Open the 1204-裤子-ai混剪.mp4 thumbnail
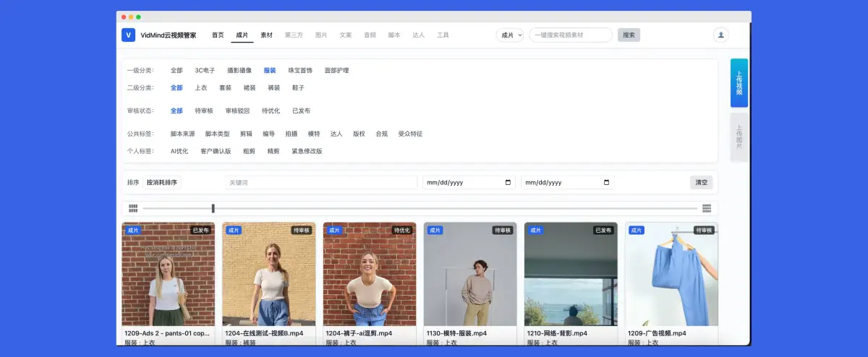The image size is (868, 357). [x=370, y=275]
